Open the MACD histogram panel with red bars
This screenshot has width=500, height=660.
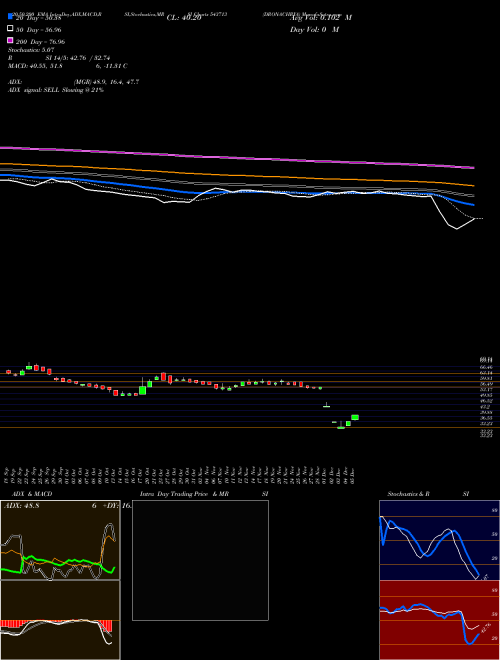pos(60,620)
